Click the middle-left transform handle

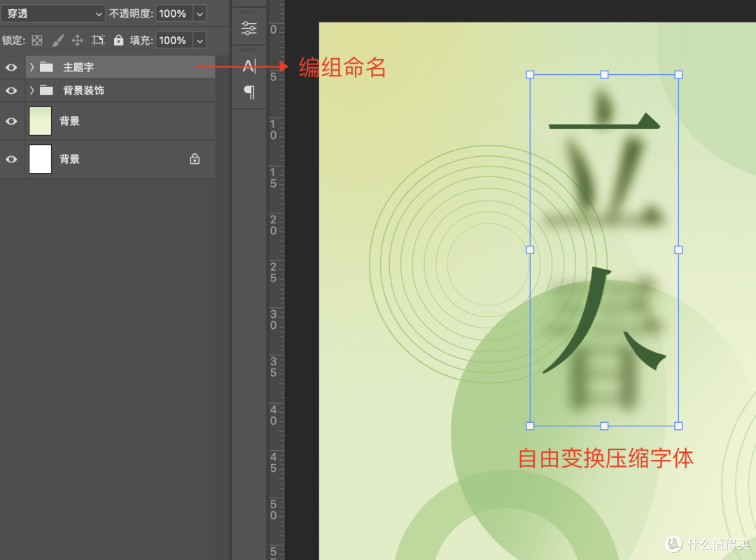click(x=530, y=250)
